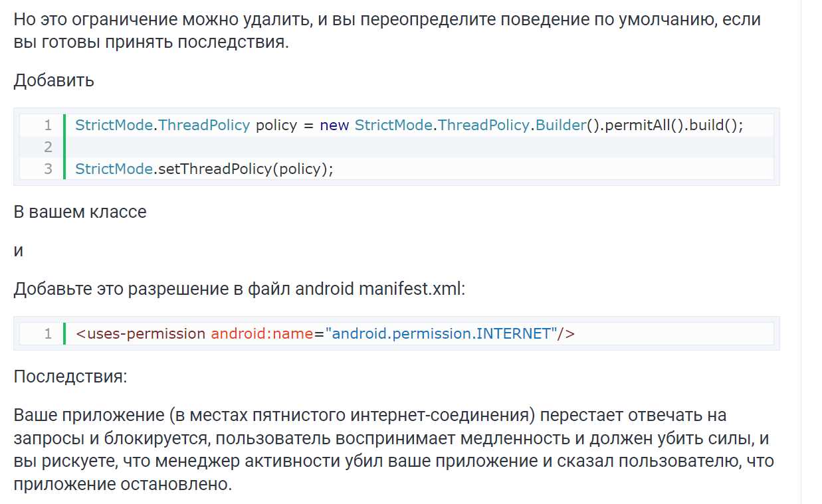
Task: Click line number 1 of uses-permission snippet
Action: tap(48, 333)
